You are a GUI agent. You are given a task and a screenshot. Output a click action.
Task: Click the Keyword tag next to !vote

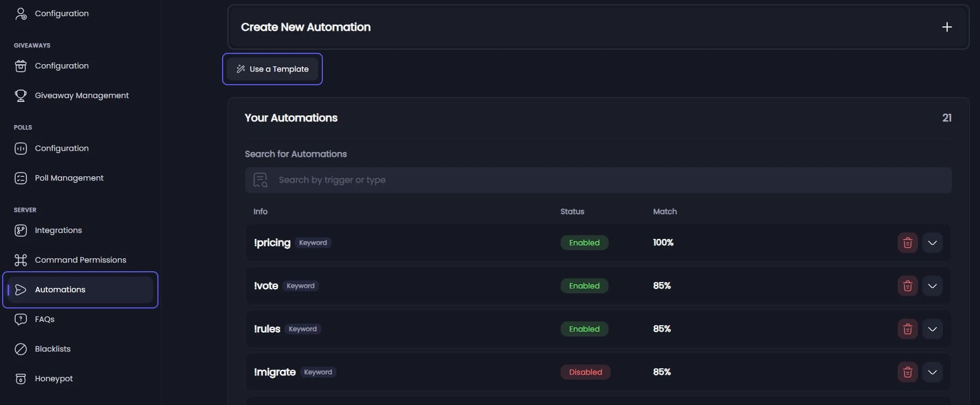tap(300, 286)
